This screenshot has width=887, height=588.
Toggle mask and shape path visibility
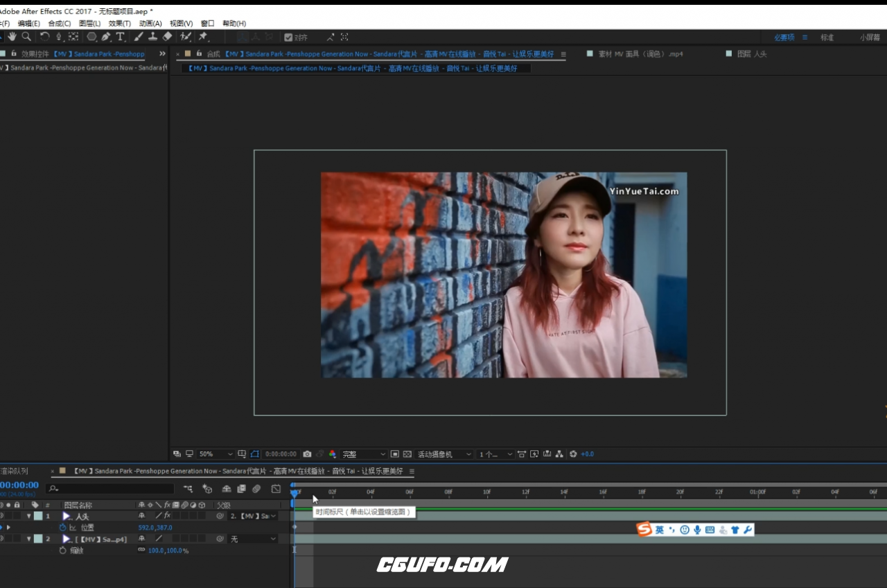(x=254, y=454)
